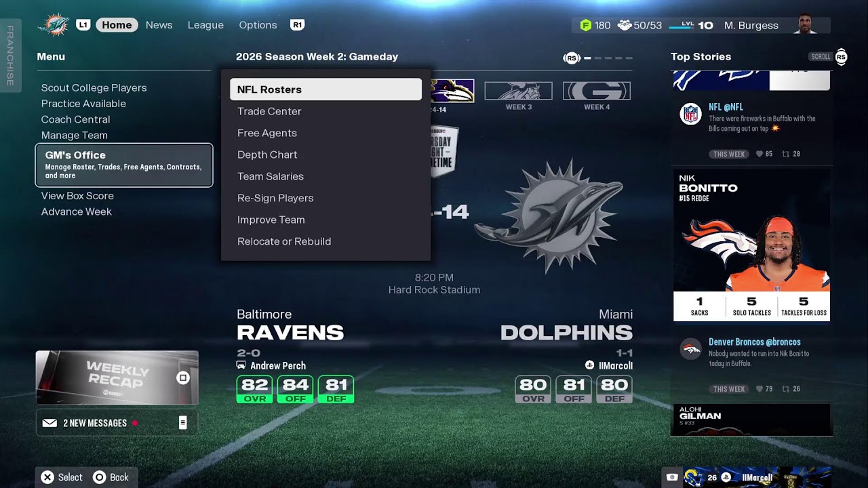Click the Weekly Recap square button icon

tap(183, 378)
